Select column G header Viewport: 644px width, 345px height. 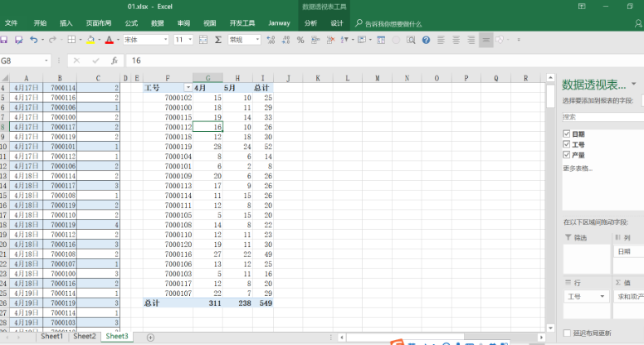point(207,78)
